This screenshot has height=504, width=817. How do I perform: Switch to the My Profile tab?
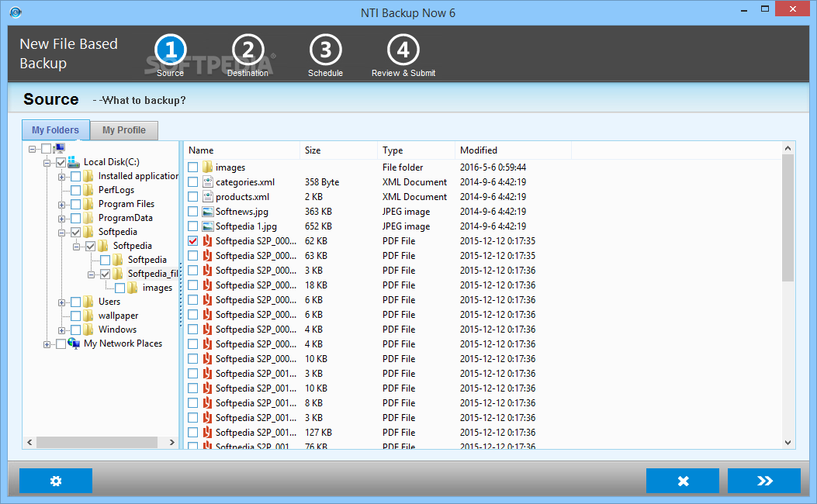pyautogui.click(x=124, y=130)
